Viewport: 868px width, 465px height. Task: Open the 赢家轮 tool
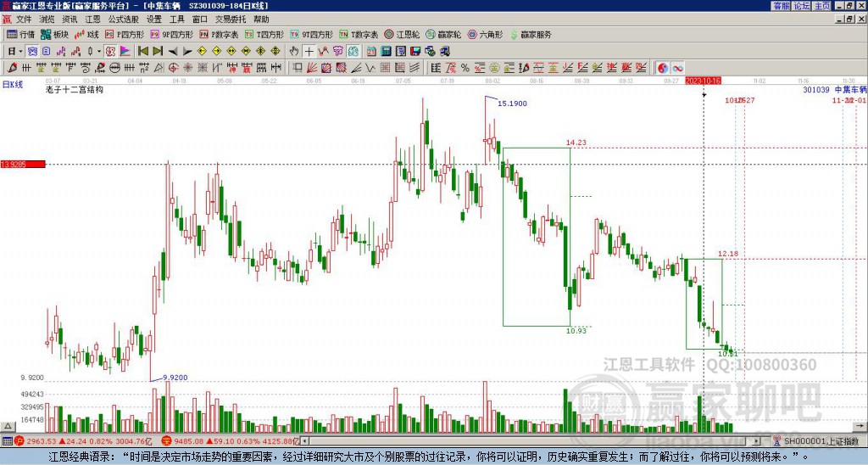[443, 34]
